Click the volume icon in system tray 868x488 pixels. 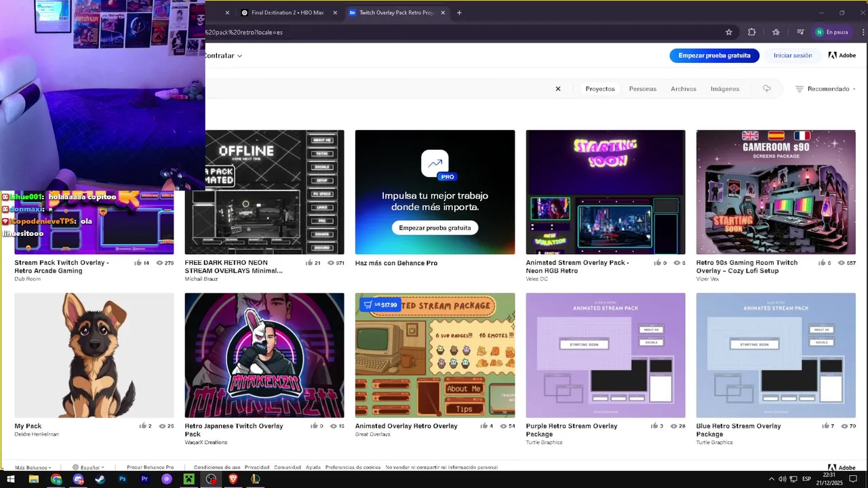[x=782, y=479]
